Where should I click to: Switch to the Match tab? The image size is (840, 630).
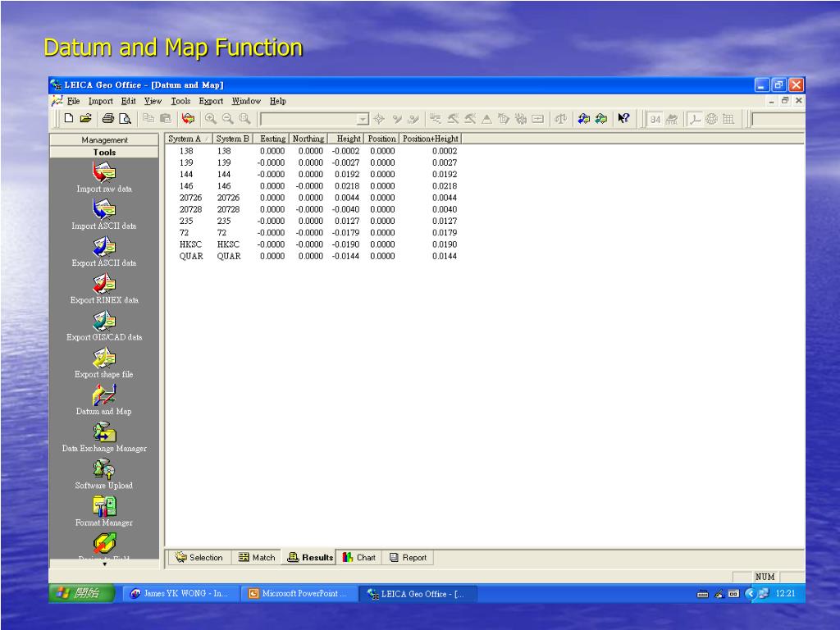point(257,557)
